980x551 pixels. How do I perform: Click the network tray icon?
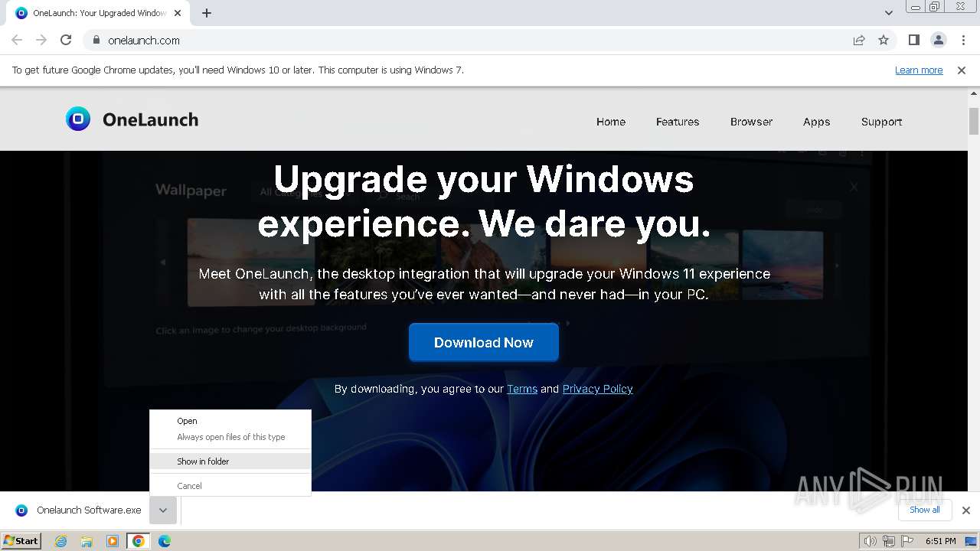coord(888,541)
